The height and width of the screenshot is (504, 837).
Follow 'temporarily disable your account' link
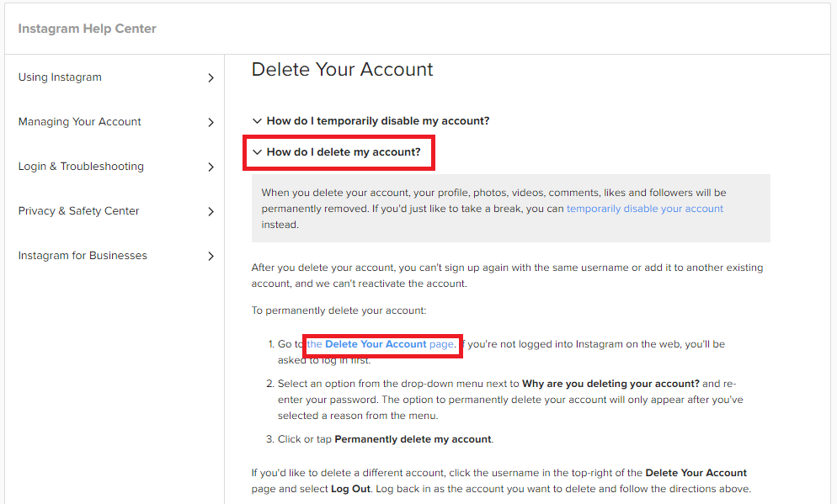(x=645, y=209)
